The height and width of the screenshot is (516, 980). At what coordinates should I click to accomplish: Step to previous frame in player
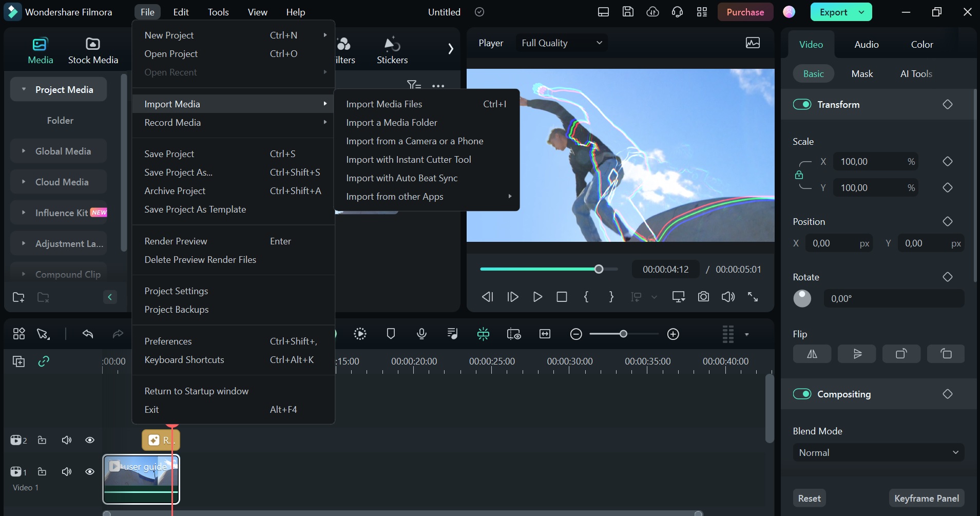[487, 297]
